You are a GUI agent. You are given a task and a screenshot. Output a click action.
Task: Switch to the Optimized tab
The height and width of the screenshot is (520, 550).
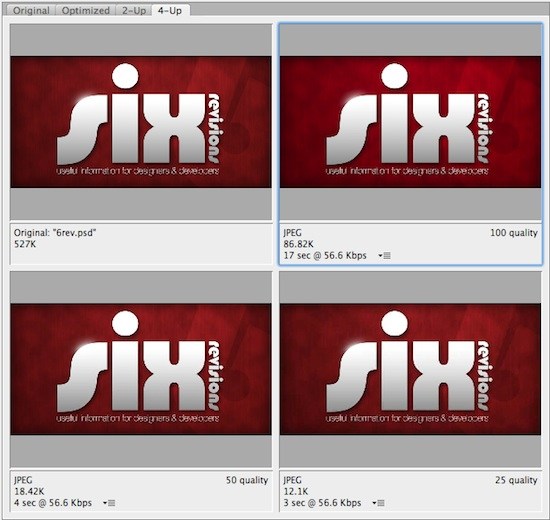tap(86, 10)
